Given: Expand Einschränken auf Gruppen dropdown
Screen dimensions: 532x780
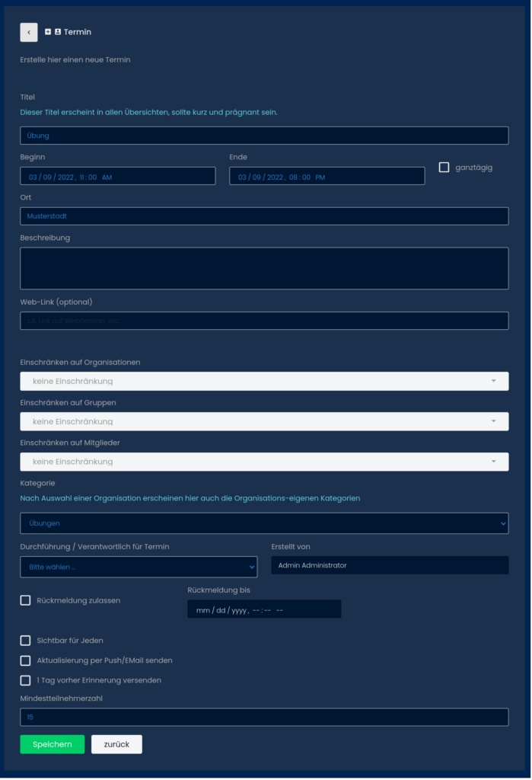Looking at the screenshot, I should (264, 421).
